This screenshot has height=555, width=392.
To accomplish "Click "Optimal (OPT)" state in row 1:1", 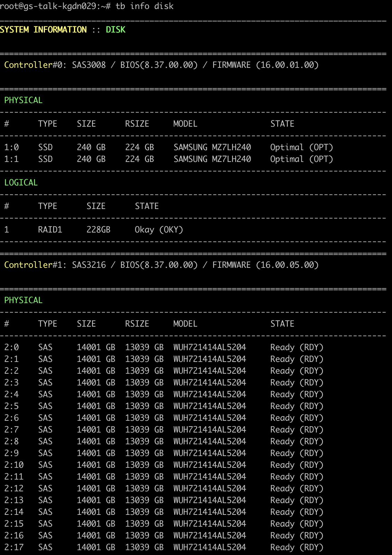I will coord(302,159).
